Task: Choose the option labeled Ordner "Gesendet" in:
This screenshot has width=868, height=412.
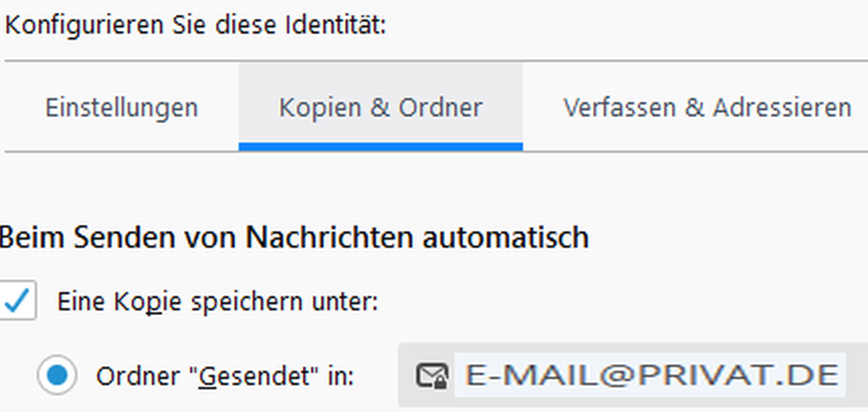Action: click(x=224, y=377)
